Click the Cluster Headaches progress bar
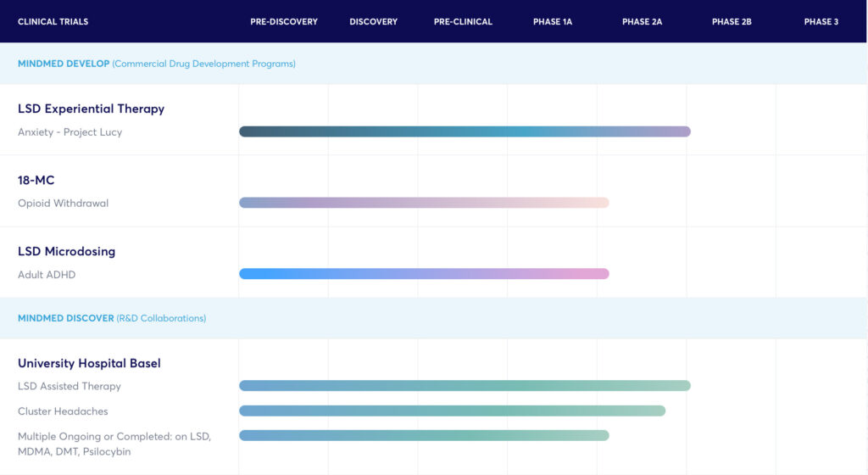This screenshot has height=475, width=868. coord(453,411)
